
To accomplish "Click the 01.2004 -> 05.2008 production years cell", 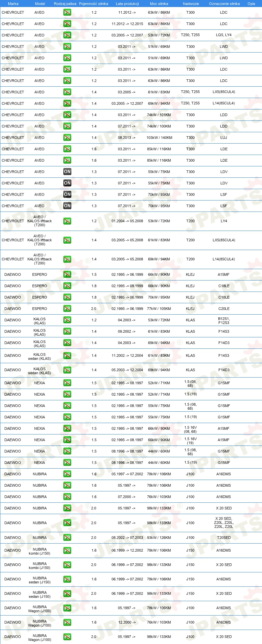I will 127,221.
